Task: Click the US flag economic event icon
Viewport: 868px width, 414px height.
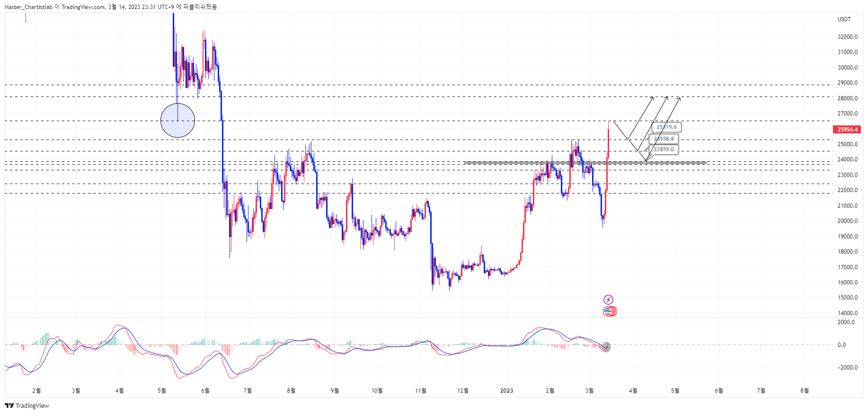Action: [609, 311]
